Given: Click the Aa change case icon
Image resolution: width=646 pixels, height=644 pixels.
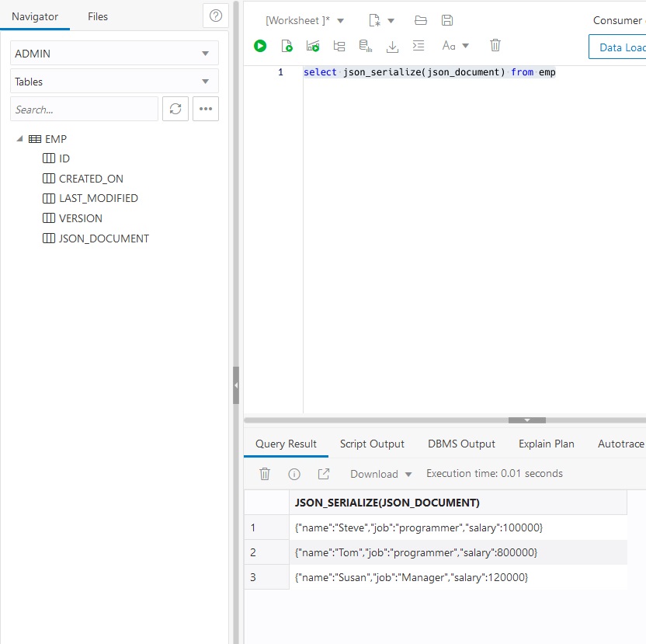Looking at the screenshot, I should [449, 45].
